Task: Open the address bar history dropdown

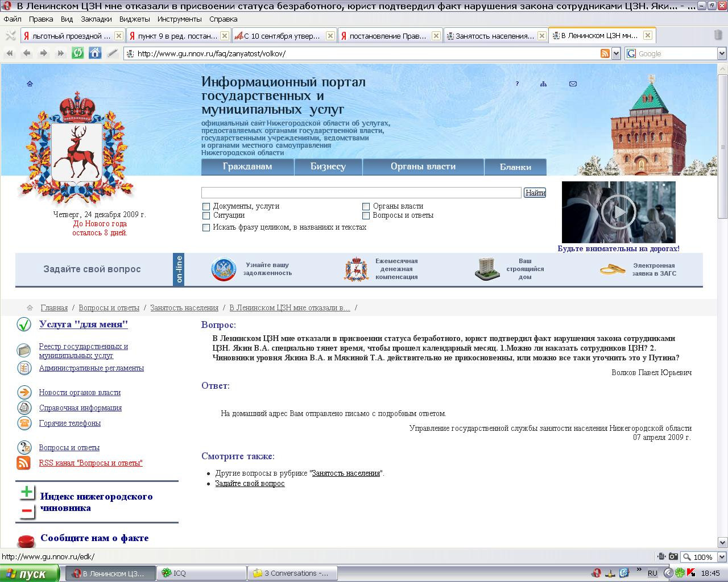Action: click(x=615, y=53)
